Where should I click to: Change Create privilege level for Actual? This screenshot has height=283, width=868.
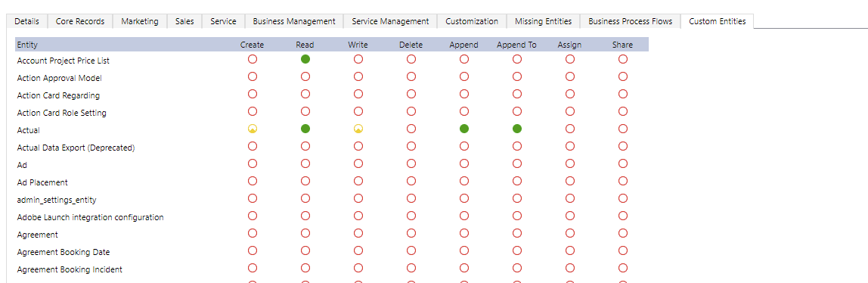pyautogui.click(x=253, y=129)
